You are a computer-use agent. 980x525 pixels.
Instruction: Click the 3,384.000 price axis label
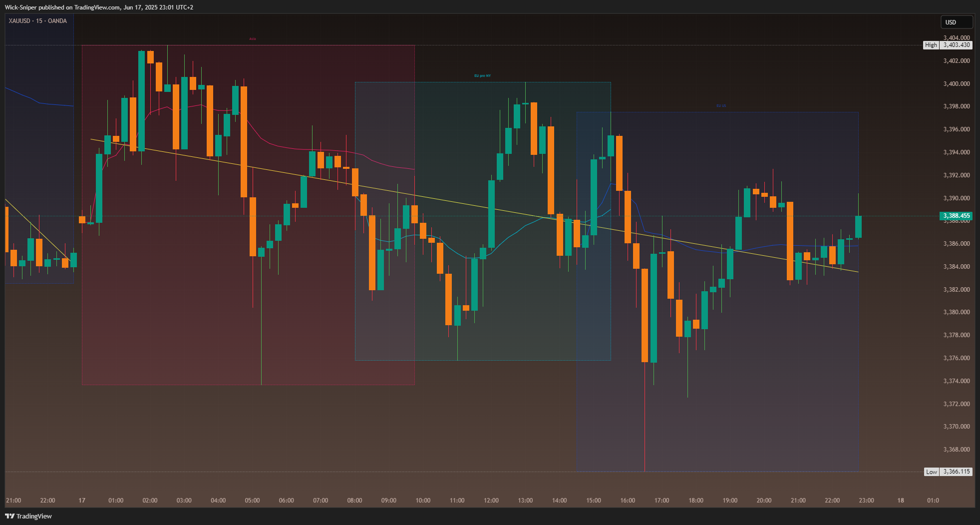click(957, 267)
